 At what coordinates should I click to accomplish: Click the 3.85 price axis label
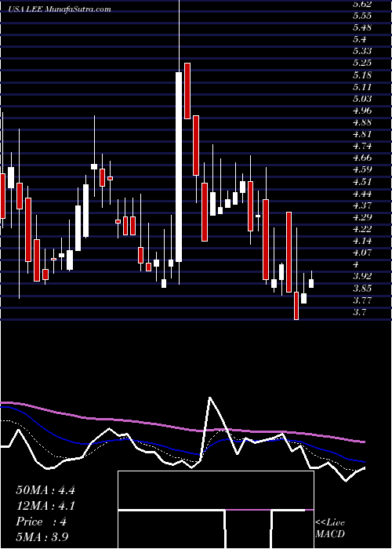362,289
